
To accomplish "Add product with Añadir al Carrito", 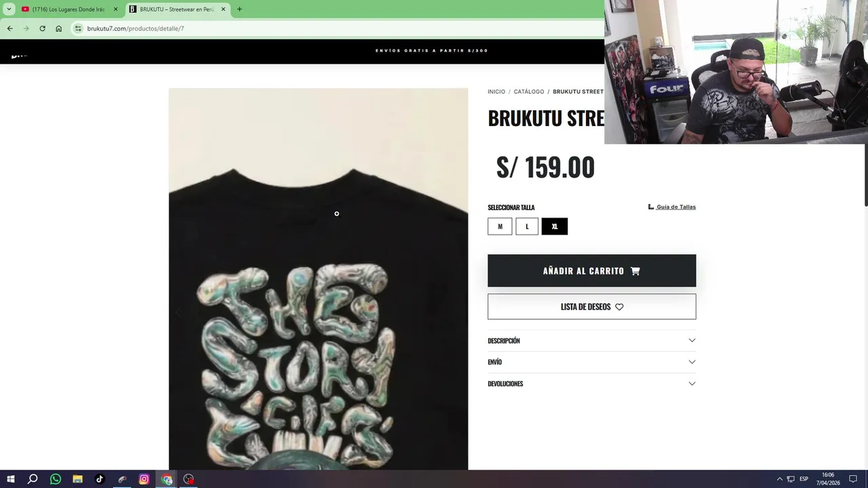I will tap(591, 270).
